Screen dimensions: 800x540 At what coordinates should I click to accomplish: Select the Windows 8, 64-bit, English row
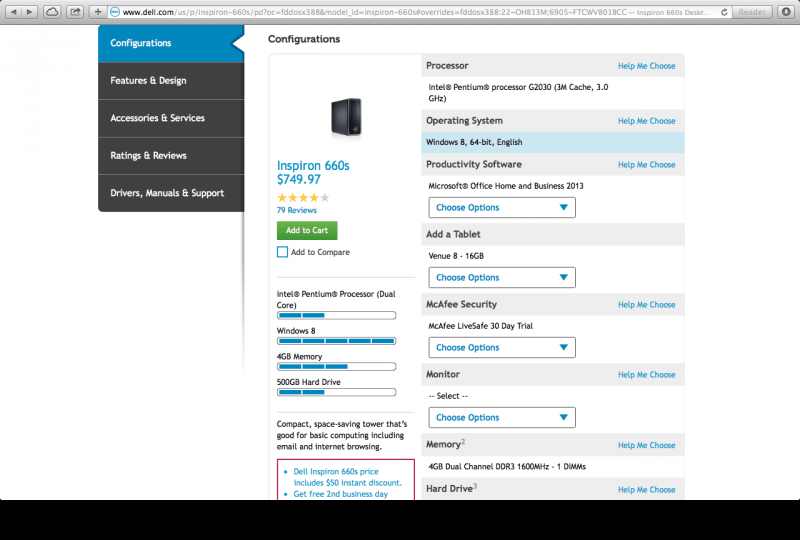pyautogui.click(x=553, y=142)
